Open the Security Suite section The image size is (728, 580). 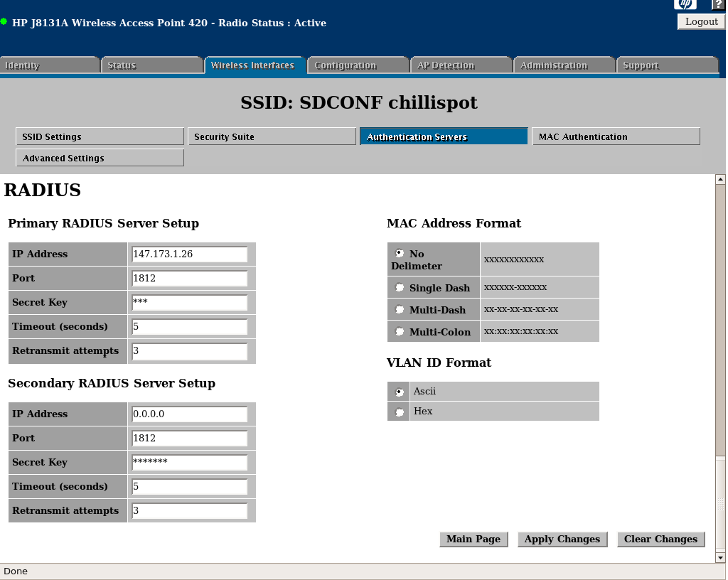tap(272, 136)
